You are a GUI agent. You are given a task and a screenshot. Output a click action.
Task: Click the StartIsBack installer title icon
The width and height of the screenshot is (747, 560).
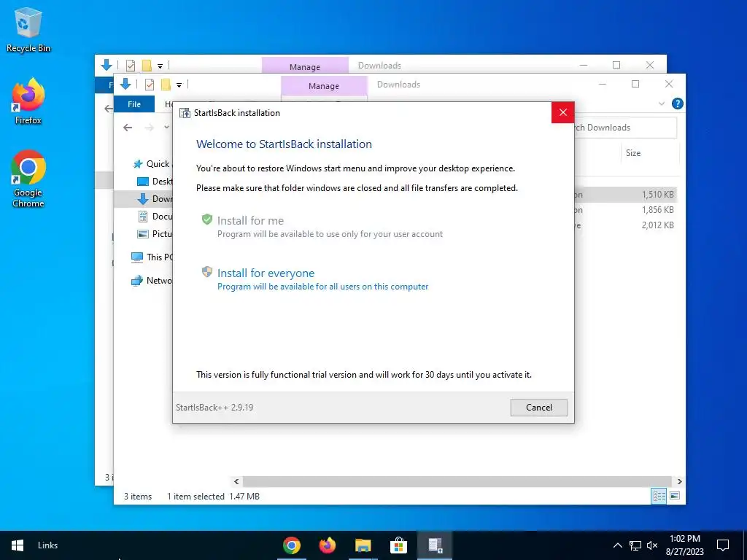185,113
